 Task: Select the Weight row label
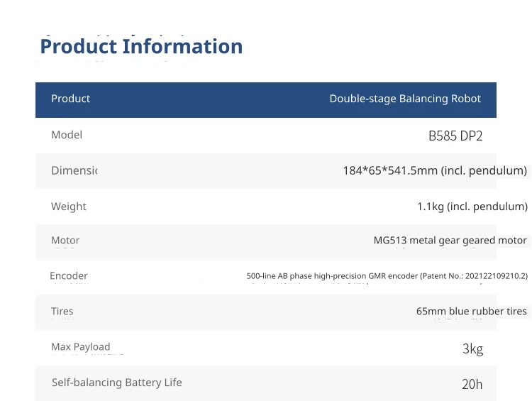tap(69, 207)
